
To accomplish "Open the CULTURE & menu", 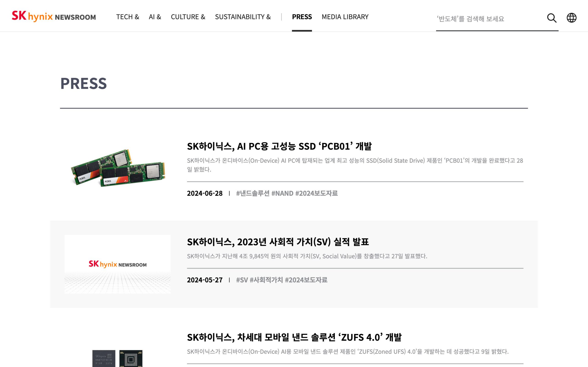I will [188, 17].
